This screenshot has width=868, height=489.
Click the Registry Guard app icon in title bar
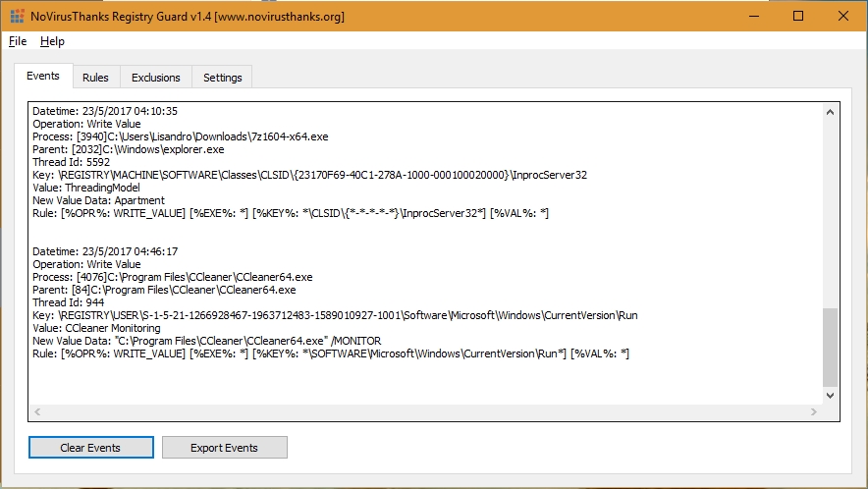[17, 16]
